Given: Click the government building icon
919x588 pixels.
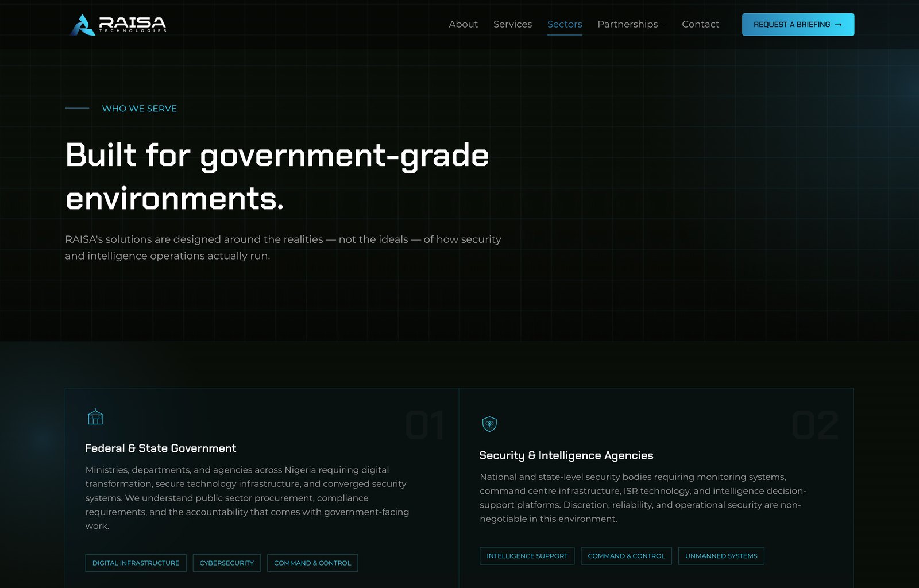Looking at the screenshot, I should click(x=95, y=417).
